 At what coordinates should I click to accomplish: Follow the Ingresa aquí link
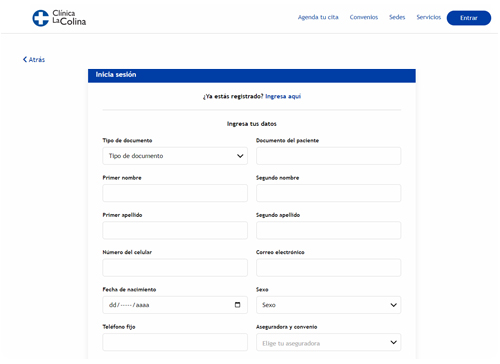tap(283, 96)
